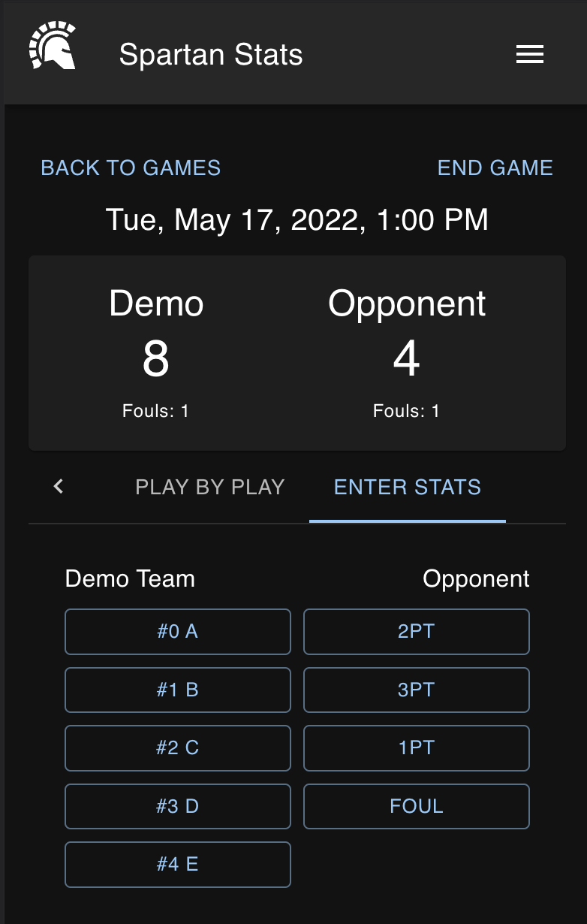Log an opponent 1PT free throw
The height and width of the screenshot is (924, 587).
click(x=417, y=748)
